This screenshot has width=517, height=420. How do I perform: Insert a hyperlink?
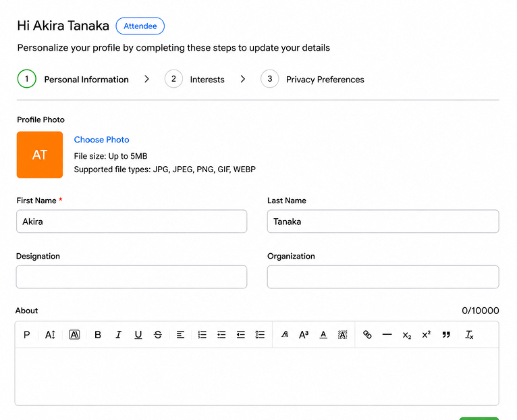coord(367,335)
